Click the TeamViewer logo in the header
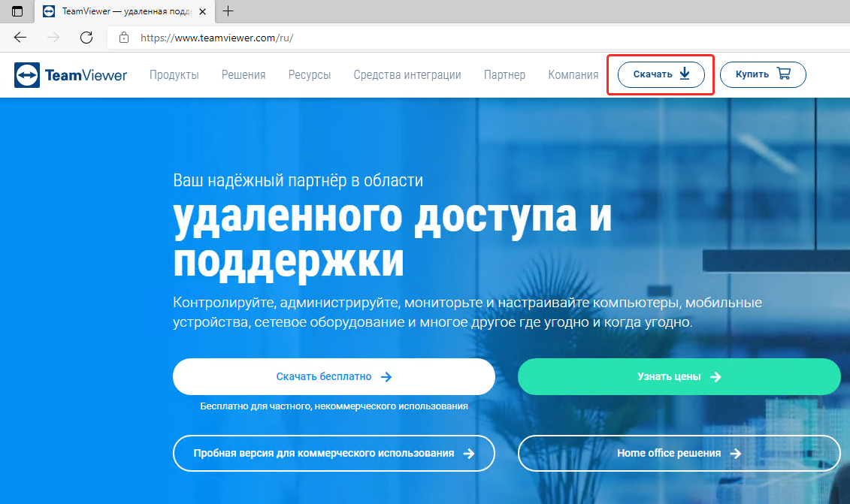The width and height of the screenshot is (850, 504). click(71, 75)
